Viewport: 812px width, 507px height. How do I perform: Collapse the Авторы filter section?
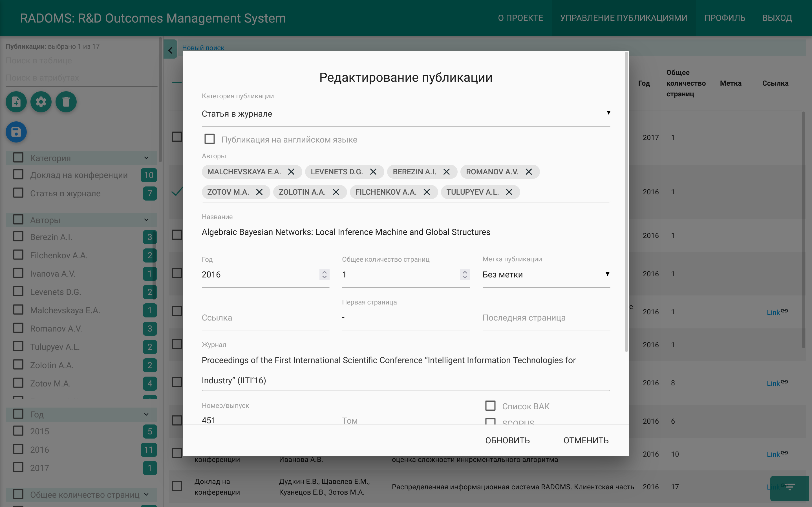(146, 220)
